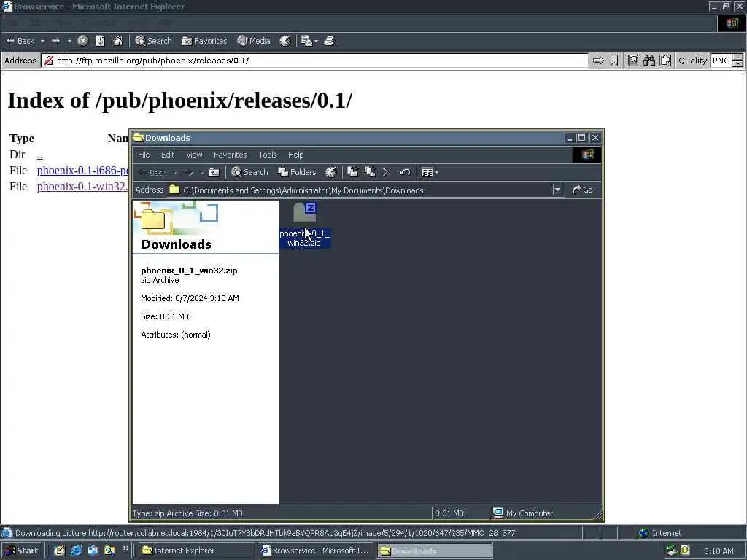Viewport: 747px width, 560px height.
Task: Open the Back history dropdown arrow in Internet Explorer
Action: [42, 41]
